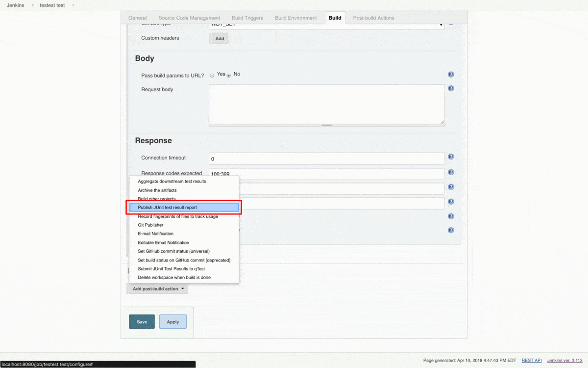Image resolution: width=588 pixels, height=368 pixels.
Task: Click inside the Connection timeout input field
Action: coord(326,158)
